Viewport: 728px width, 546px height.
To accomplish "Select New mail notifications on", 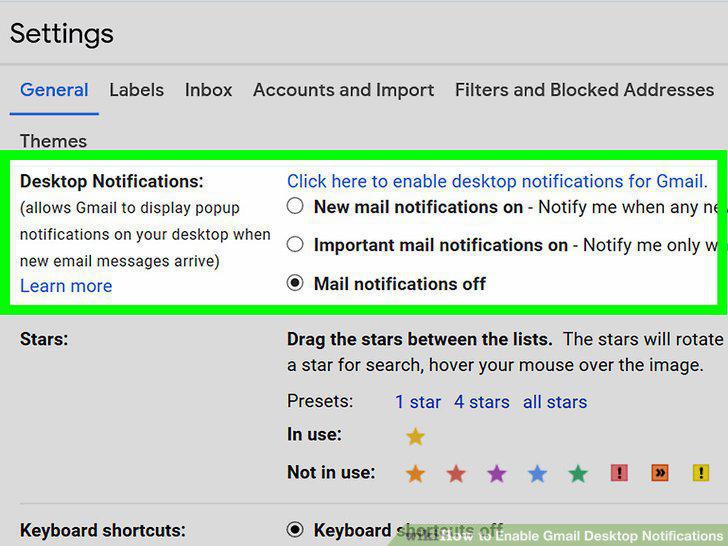I will click(295, 206).
